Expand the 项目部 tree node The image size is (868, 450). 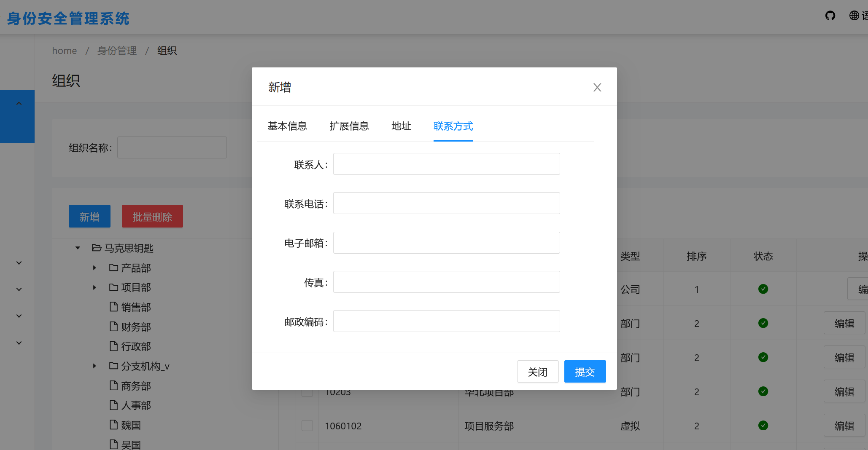(94, 287)
